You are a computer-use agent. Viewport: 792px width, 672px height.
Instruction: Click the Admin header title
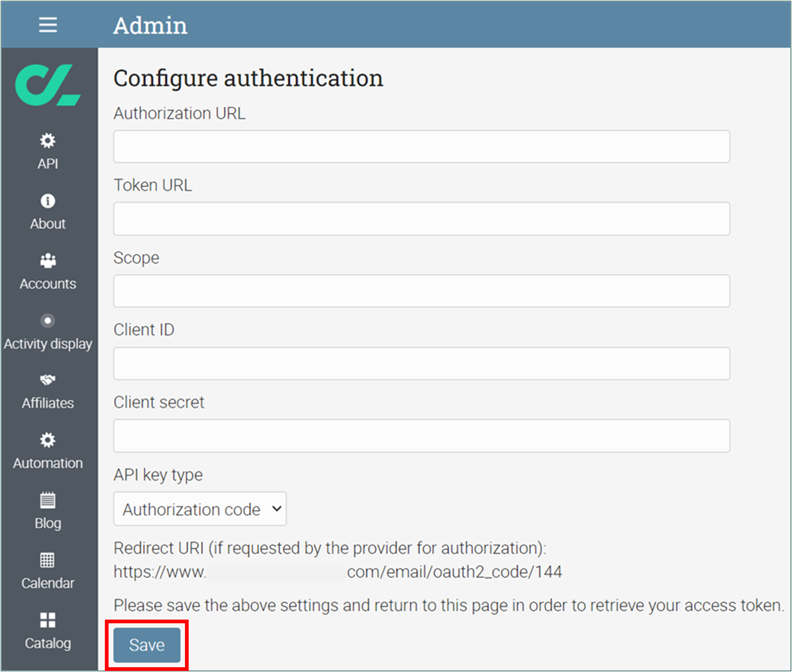pos(150,26)
